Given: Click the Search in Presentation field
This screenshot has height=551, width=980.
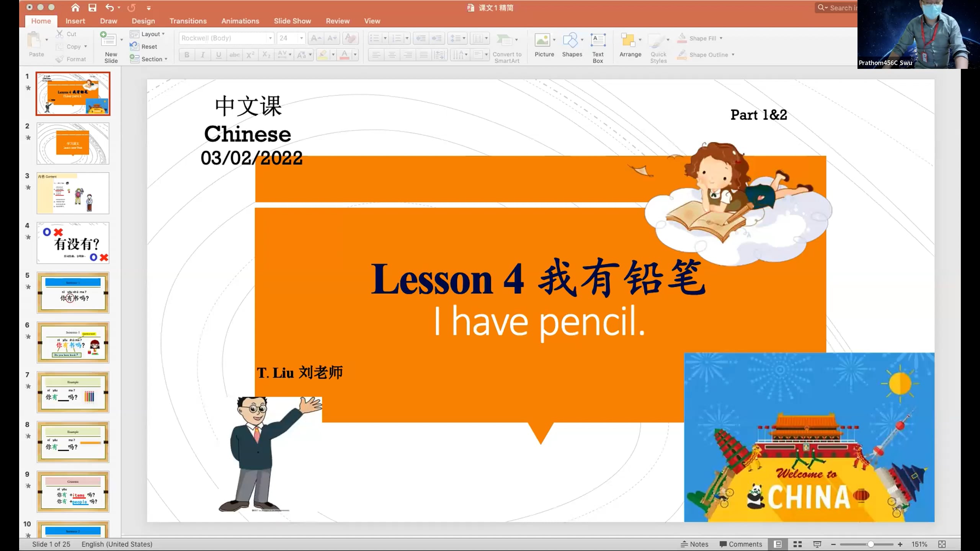Looking at the screenshot, I should click(836, 8).
